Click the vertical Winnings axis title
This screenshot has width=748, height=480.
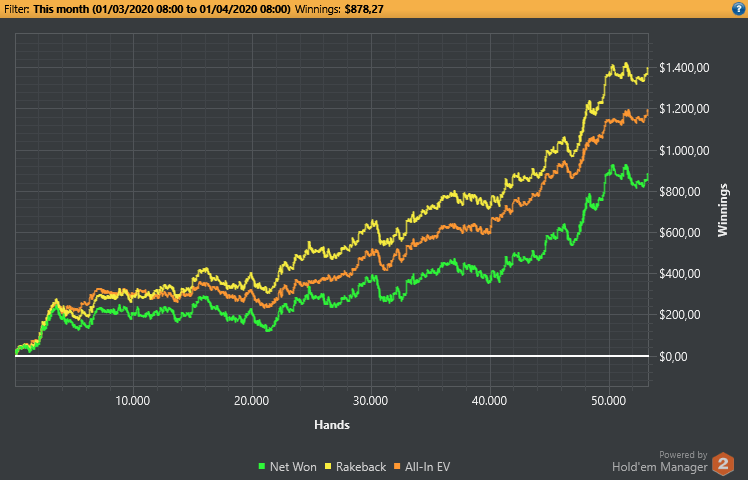pyautogui.click(x=723, y=210)
